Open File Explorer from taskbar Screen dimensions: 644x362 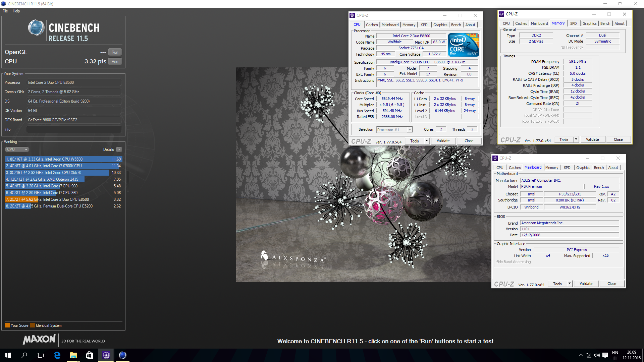pos(73,355)
